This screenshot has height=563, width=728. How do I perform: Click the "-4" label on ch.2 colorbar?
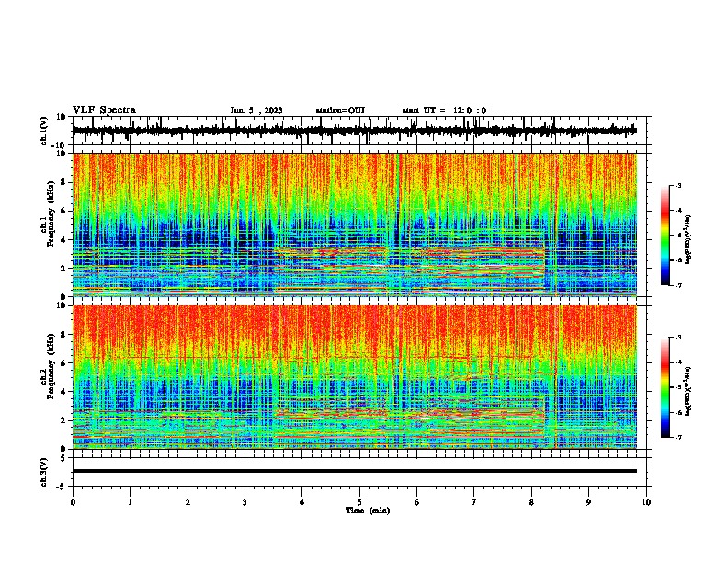coord(677,362)
